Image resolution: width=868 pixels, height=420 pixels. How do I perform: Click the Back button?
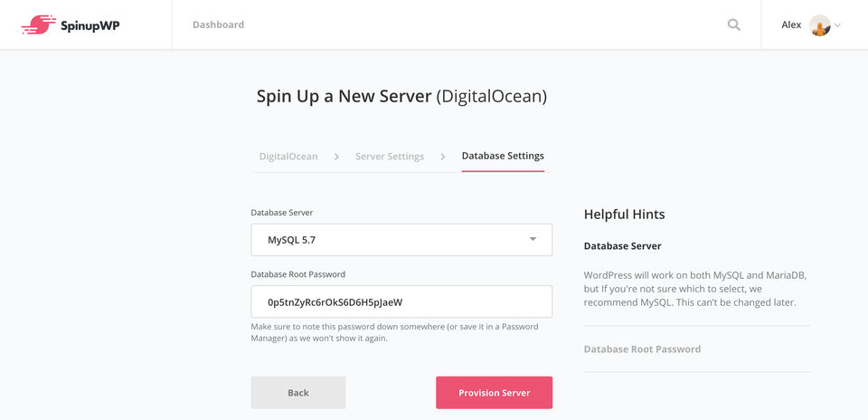298,392
